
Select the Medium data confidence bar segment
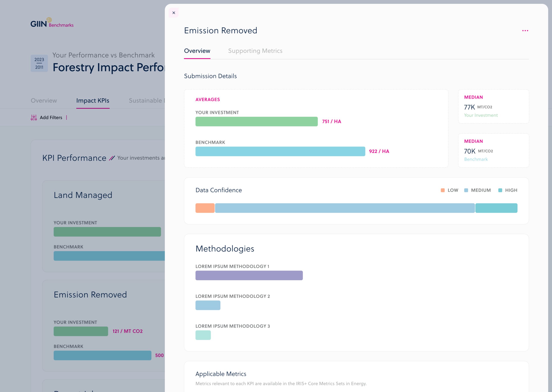click(x=345, y=208)
